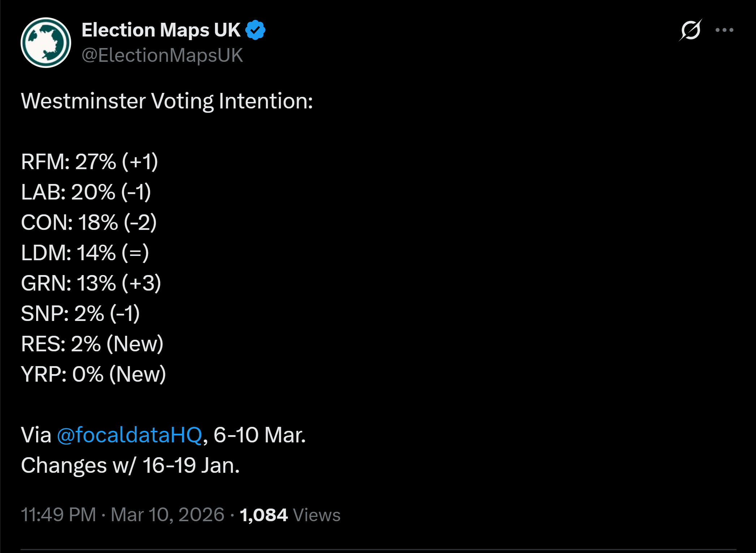Open the Grok explain-post icon
The width and height of the screenshot is (756, 553).
coord(690,30)
